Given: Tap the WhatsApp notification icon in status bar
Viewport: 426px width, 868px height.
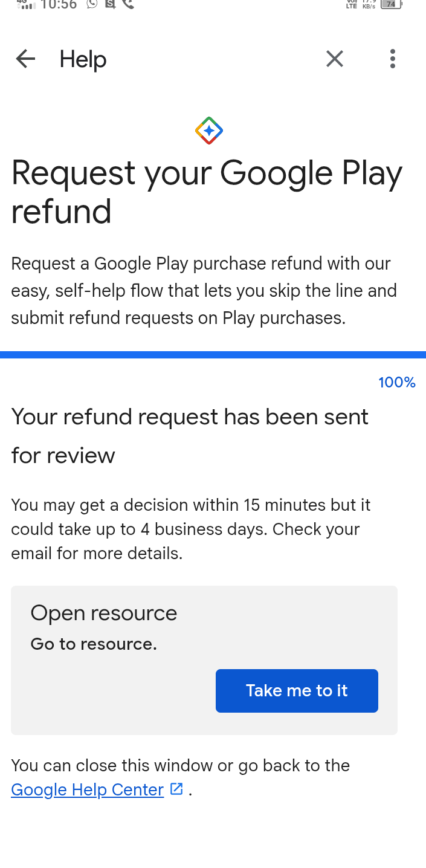Looking at the screenshot, I should tap(92, 4).
